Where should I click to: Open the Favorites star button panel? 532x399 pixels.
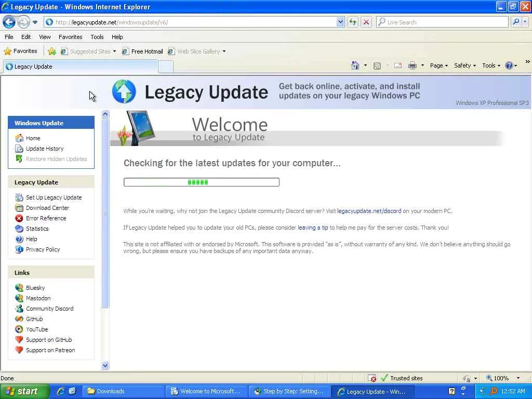[x=20, y=51]
